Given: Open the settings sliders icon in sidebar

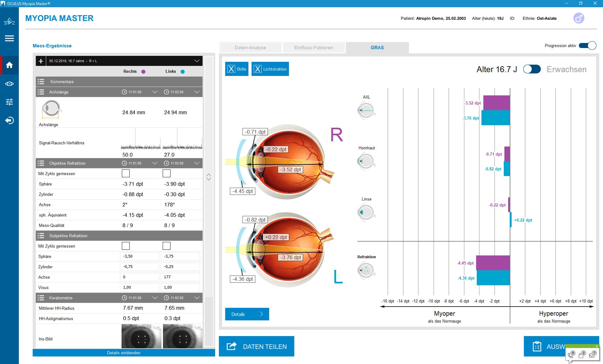Looking at the screenshot, I should point(9,102).
